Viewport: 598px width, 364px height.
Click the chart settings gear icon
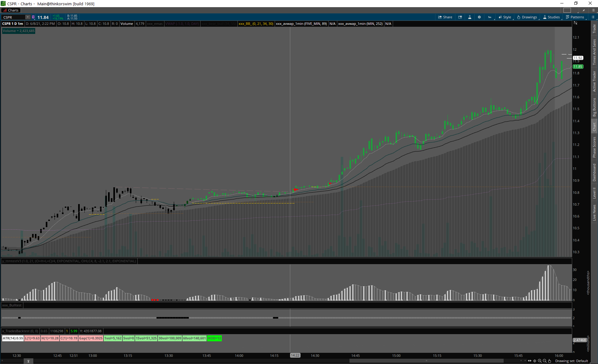click(x=479, y=17)
